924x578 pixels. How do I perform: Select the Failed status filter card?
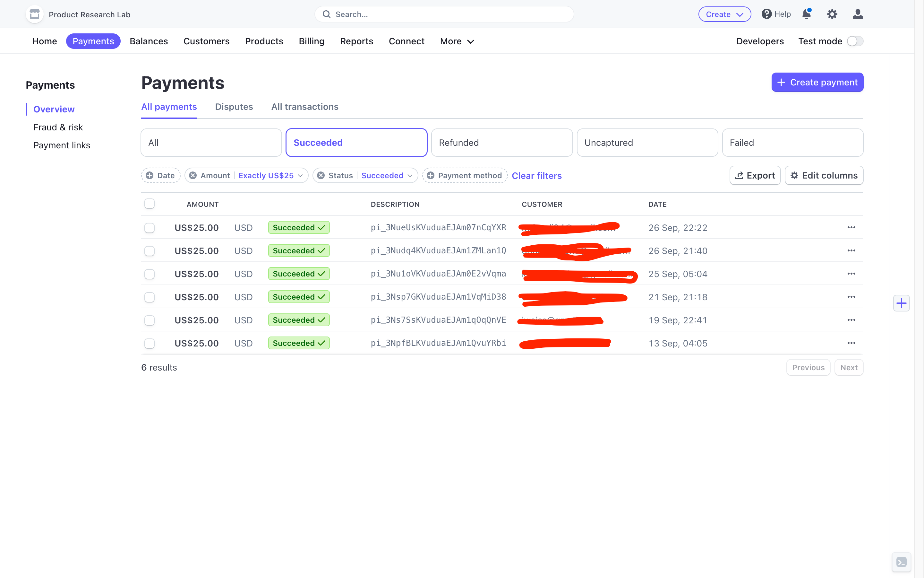click(793, 143)
